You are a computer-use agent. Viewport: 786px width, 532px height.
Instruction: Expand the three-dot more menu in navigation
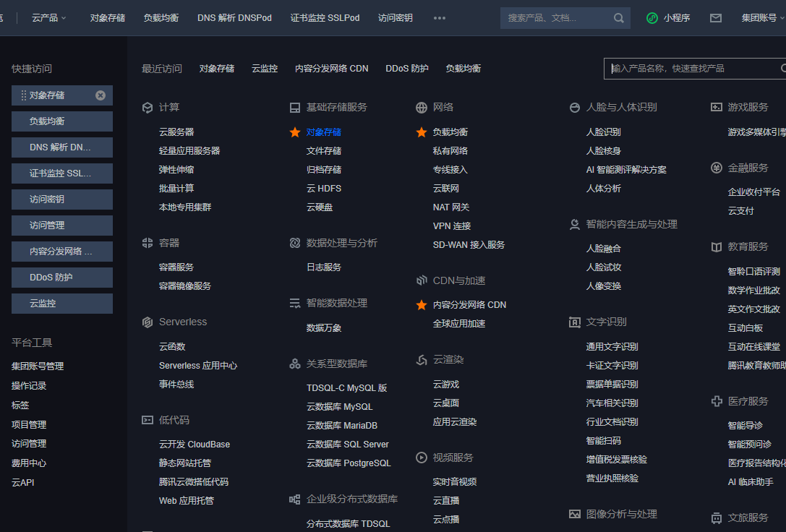(440, 18)
